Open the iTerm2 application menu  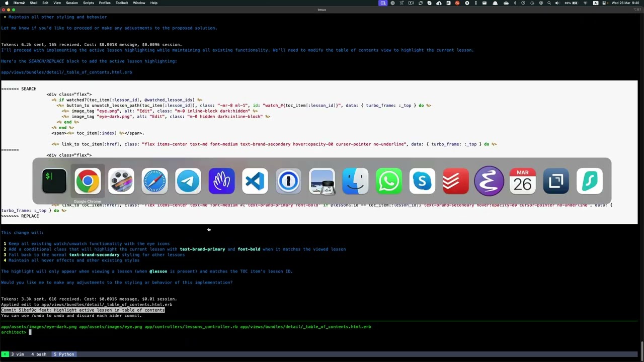coord(19,3)
